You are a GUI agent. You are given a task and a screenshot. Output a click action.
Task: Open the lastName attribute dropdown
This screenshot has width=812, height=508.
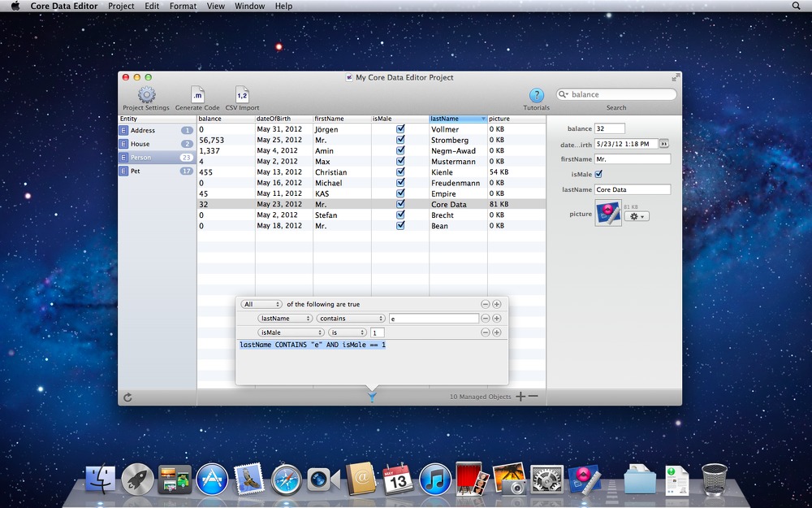285,319
